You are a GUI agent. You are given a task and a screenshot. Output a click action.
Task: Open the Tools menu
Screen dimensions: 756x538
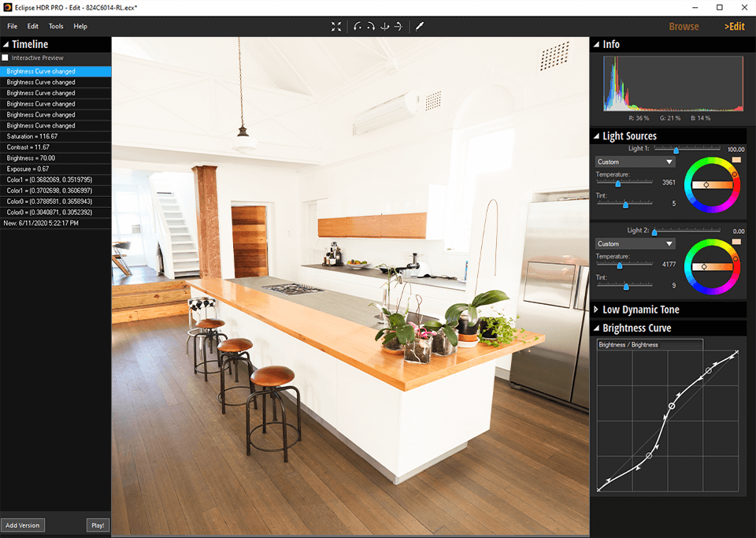pos(56,27)
